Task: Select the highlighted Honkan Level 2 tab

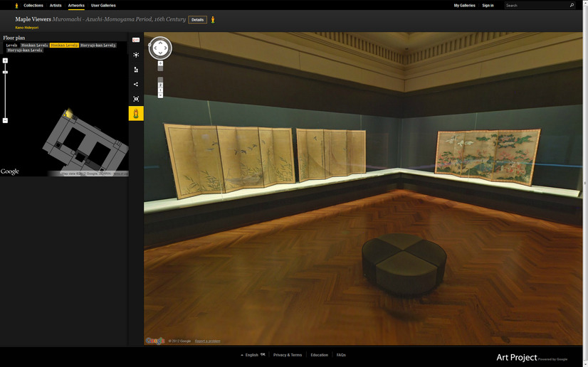Action: pyautogui.click(x=64, y=46)
